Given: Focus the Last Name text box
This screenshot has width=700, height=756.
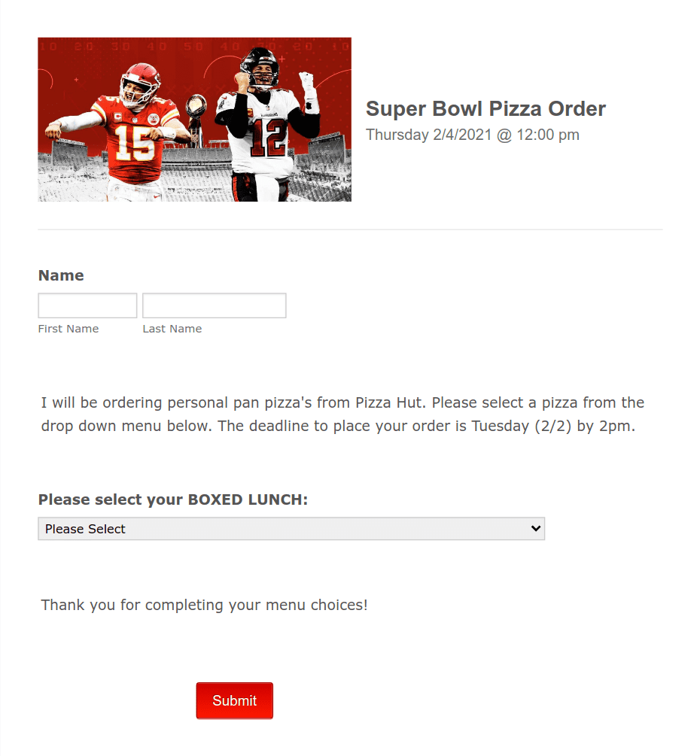Looking at the screenshot, I should coord(214,305).
